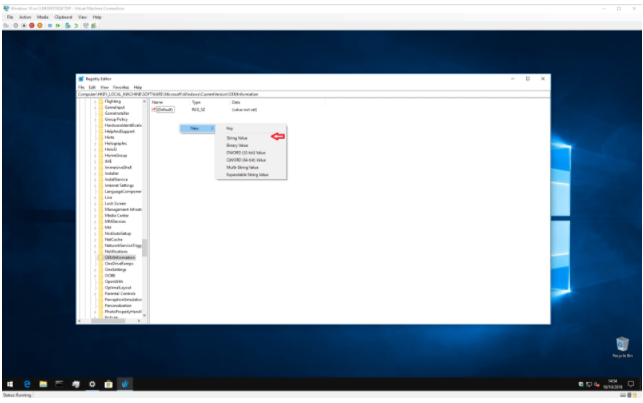The image size is (643, 403).
Task: Click New in the context menu
Action: pos(197,128)
